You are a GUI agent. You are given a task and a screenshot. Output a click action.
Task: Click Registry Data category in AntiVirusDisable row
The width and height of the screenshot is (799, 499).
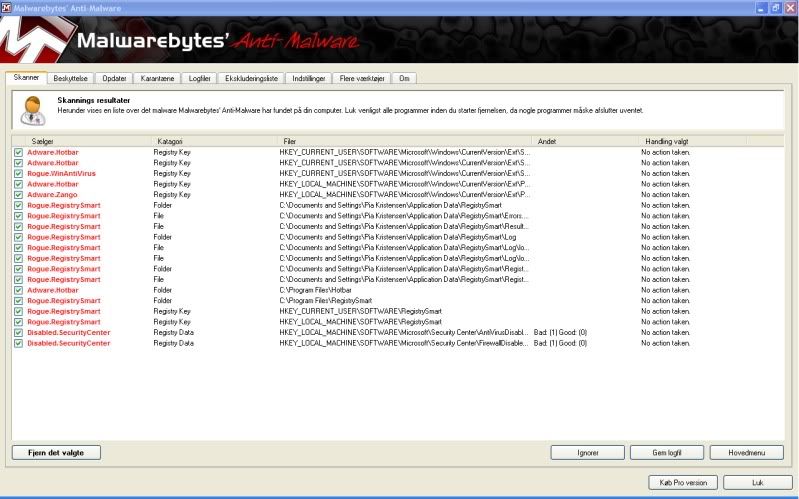pyautogui.click(x=173, y=332)
